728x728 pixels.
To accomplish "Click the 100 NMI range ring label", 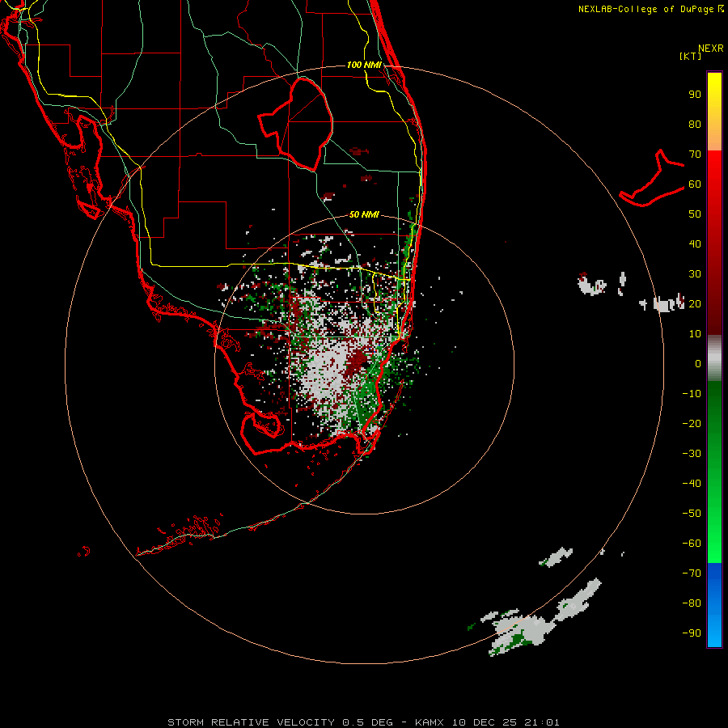I will click(364, 65).
